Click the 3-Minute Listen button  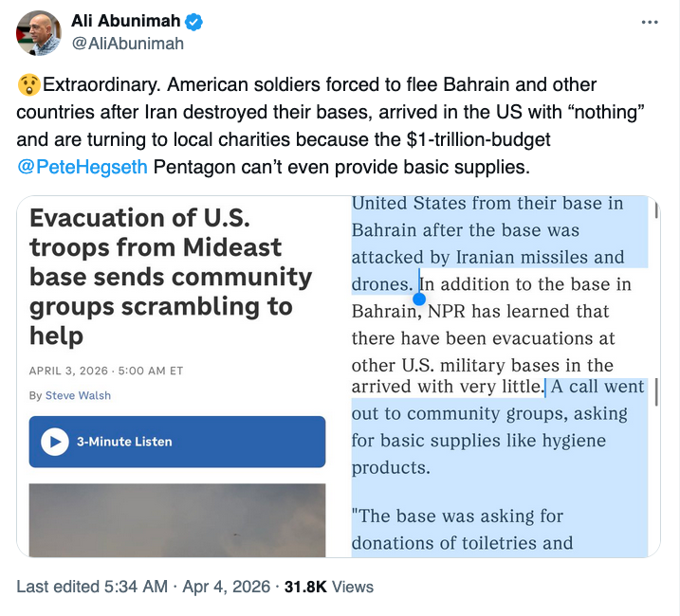[176, 442]
